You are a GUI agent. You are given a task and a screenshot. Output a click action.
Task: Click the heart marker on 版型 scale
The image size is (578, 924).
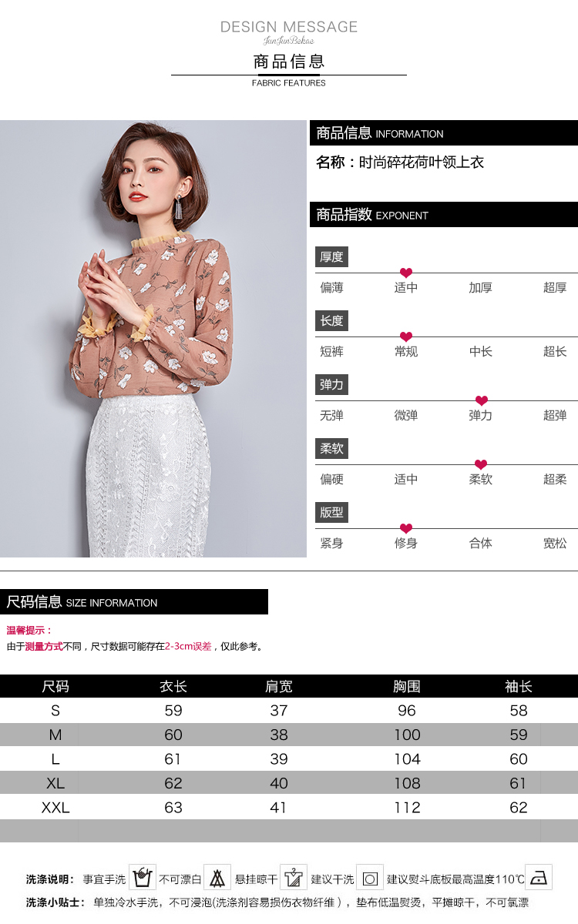tap(406, 528)
